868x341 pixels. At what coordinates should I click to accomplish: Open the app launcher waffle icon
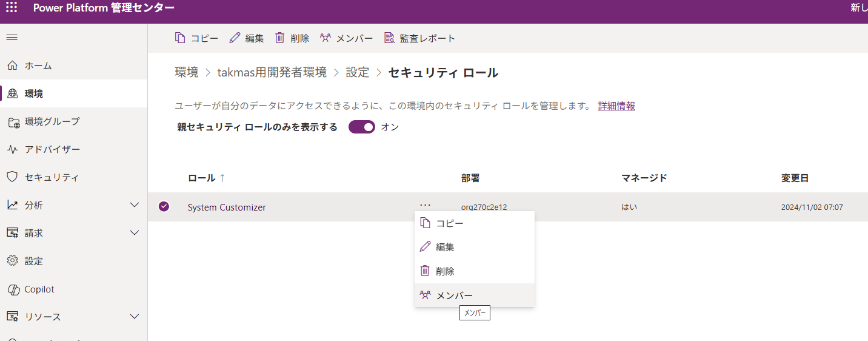(x=12, y=8)
